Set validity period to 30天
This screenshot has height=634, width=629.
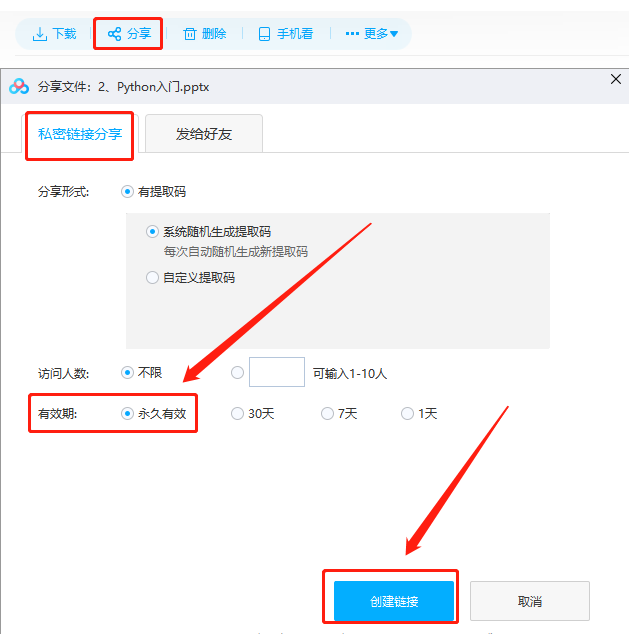237,413
